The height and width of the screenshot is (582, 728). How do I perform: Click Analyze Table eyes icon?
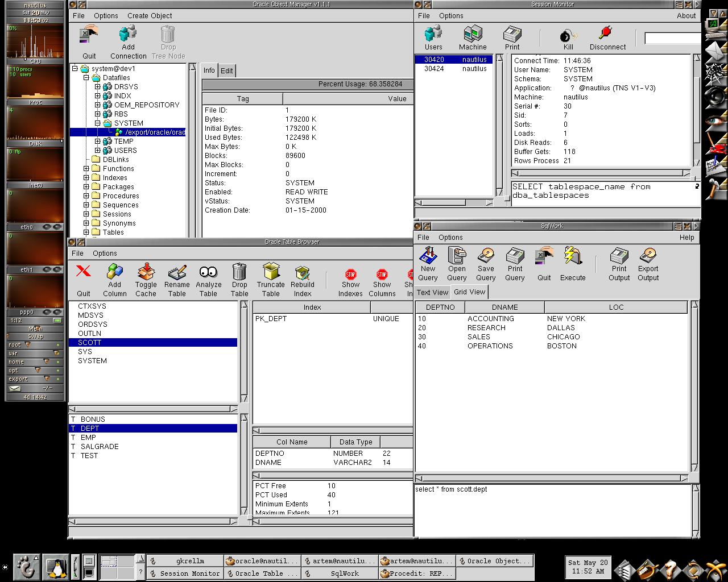click(x=208, y=272)
